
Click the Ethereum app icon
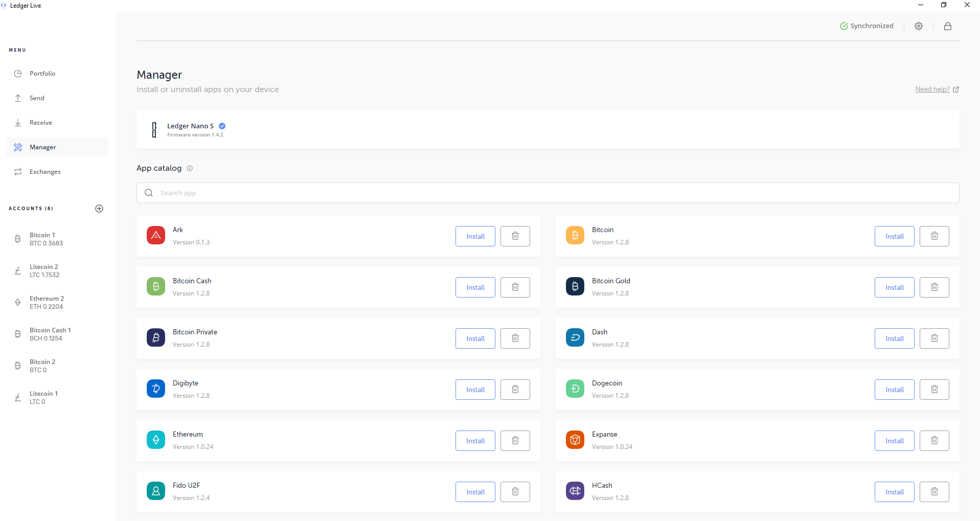click(156, 440)
